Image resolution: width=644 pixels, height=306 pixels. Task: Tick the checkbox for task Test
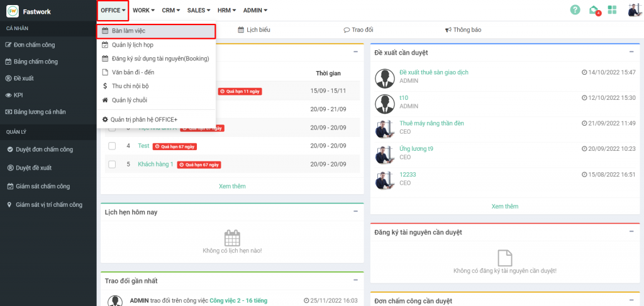pyautogui.click(x=112, y=146)
